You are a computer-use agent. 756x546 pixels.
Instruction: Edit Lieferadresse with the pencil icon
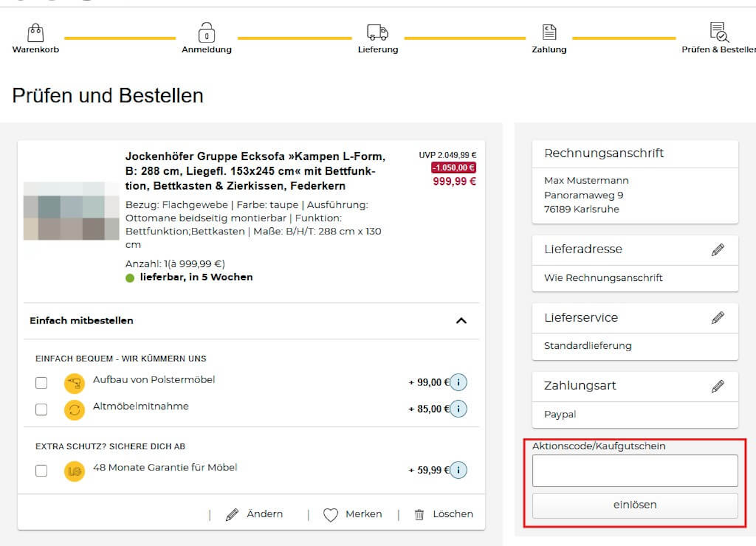tap(718, 250)
